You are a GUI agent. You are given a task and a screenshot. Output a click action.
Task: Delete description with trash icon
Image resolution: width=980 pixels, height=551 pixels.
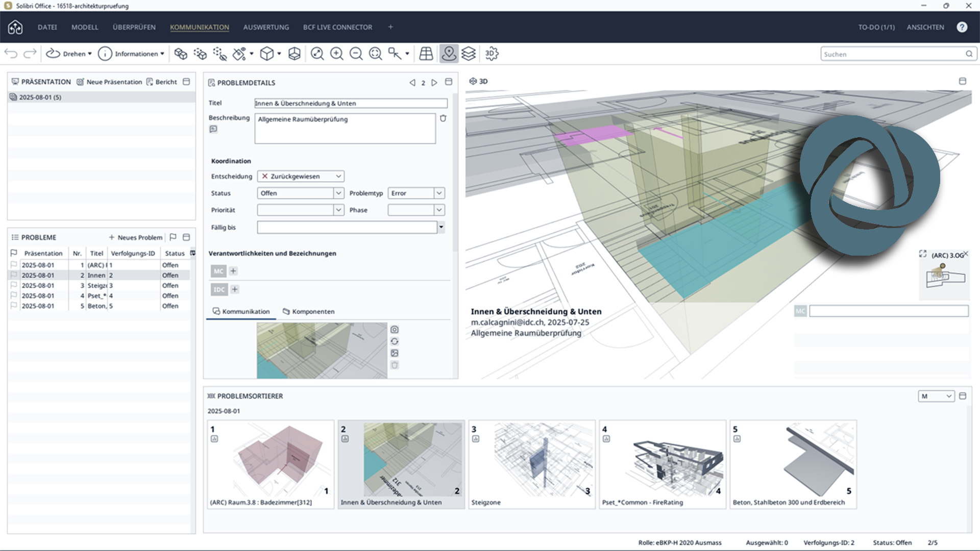click(x=443, y=118)
